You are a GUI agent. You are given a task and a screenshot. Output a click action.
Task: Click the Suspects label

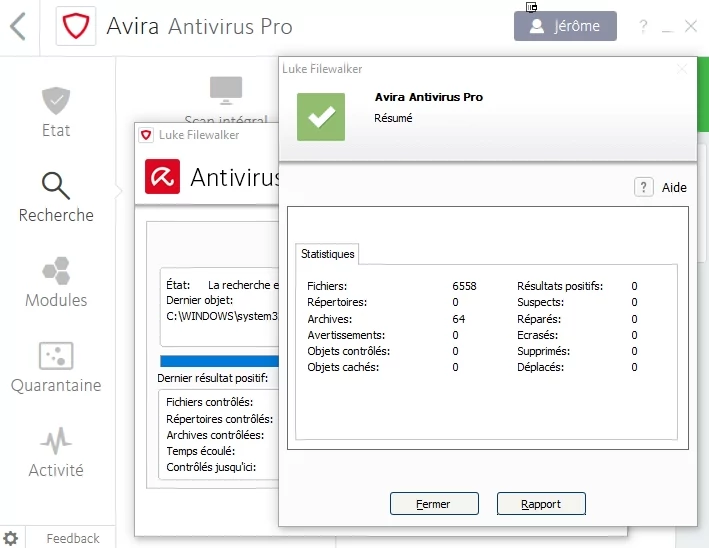click(540, 302)
